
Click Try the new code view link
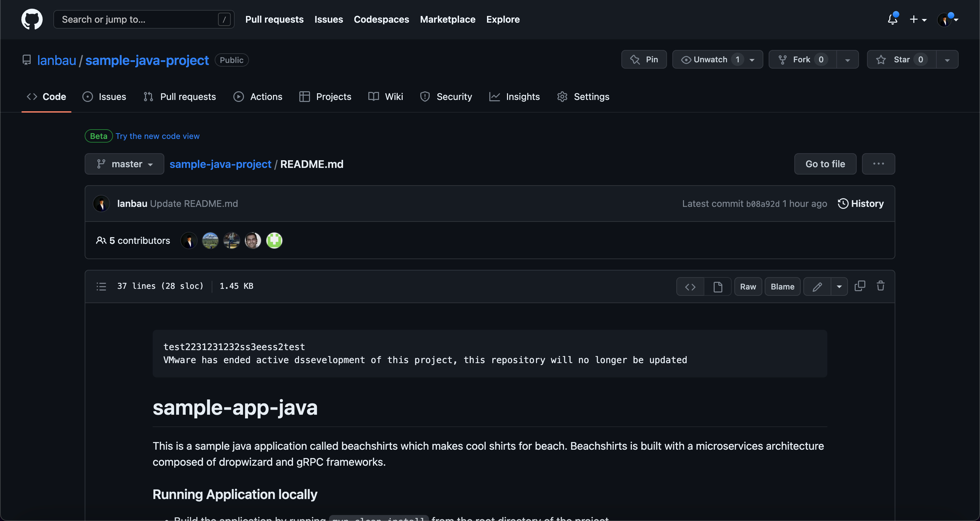(157, 136)
